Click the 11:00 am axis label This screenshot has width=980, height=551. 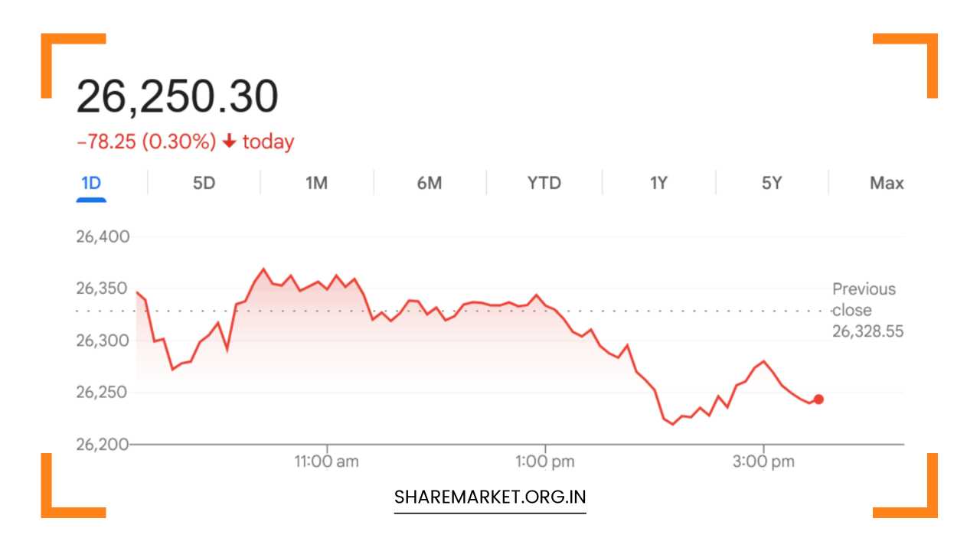pos(327,461)
